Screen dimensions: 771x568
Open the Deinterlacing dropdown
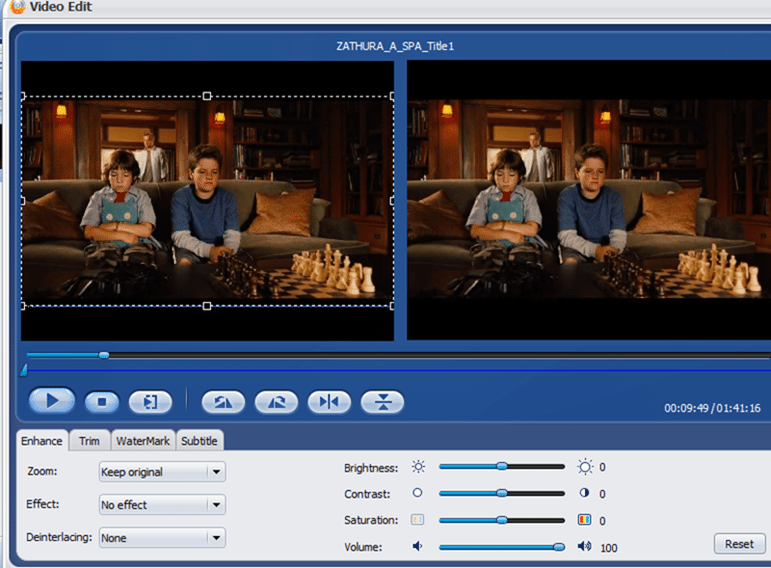(162, 538)
